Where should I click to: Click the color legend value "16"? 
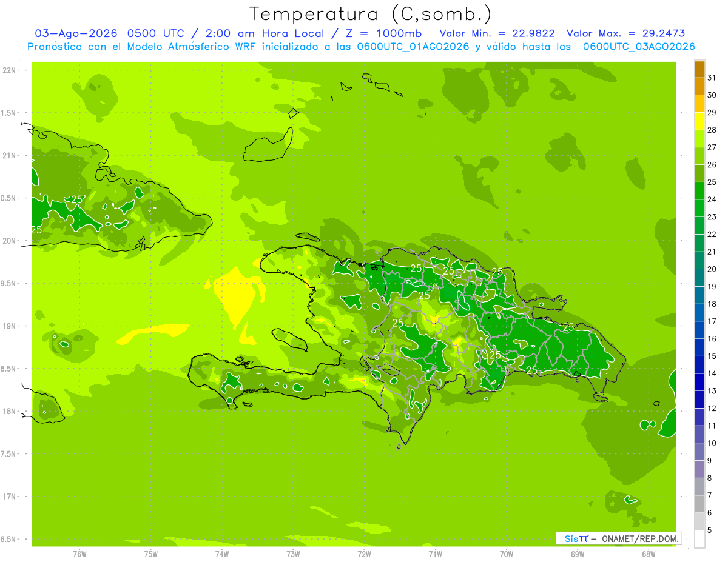[x=712, y=339]
